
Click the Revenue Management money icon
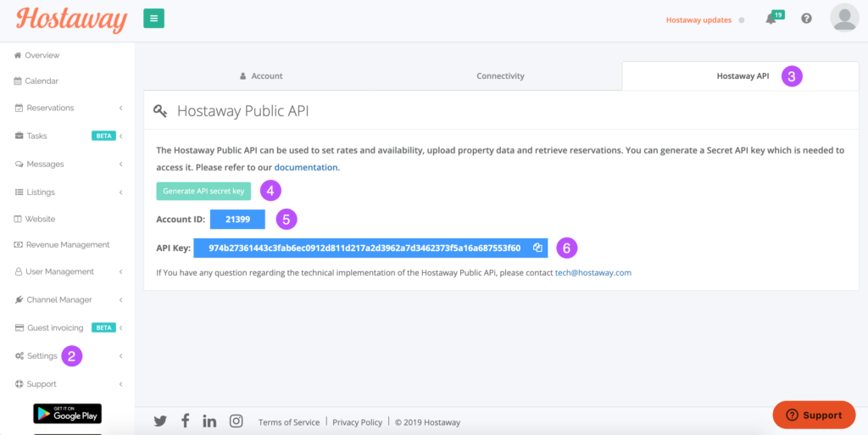[19, 244]
